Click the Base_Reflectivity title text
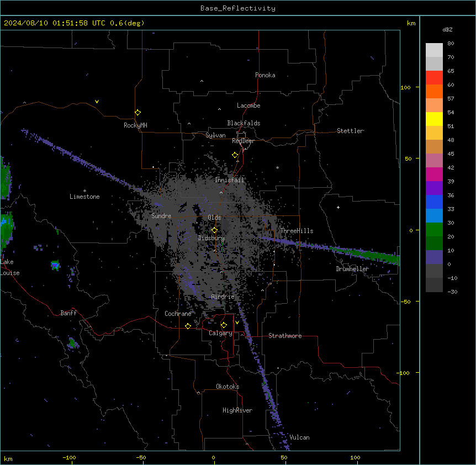This screenshot has width=476, height=465. coord(238,8)
